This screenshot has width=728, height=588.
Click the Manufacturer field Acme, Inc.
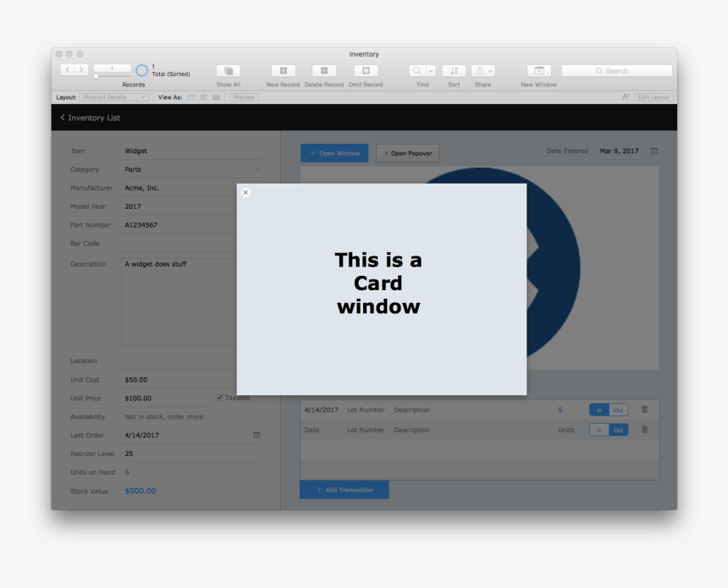[179, 188]
